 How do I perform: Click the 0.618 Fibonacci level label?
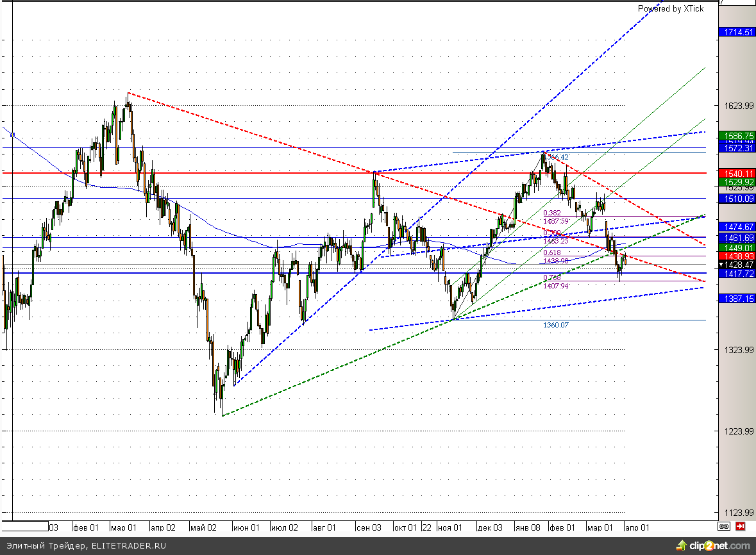click(552, 254)
